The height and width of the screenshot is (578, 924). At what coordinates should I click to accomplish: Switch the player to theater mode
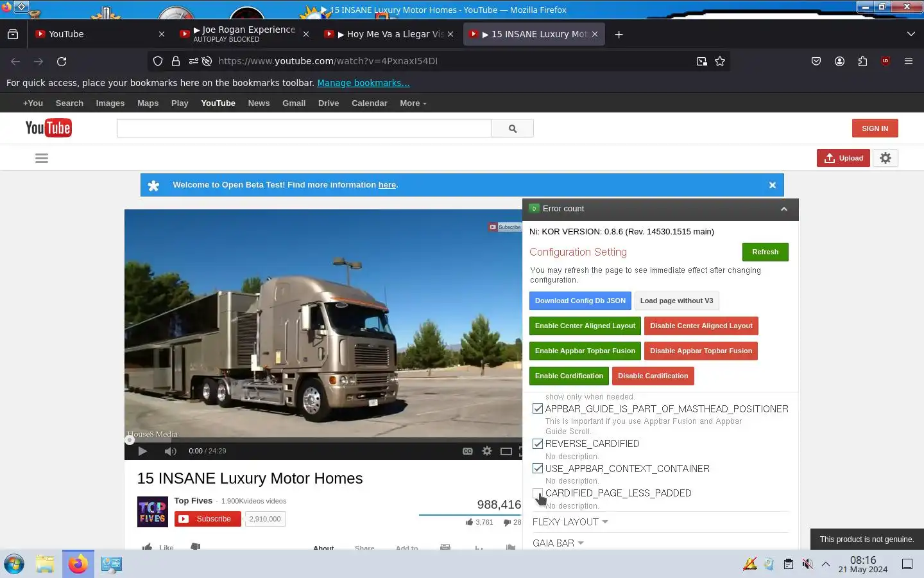pos(506,451)
